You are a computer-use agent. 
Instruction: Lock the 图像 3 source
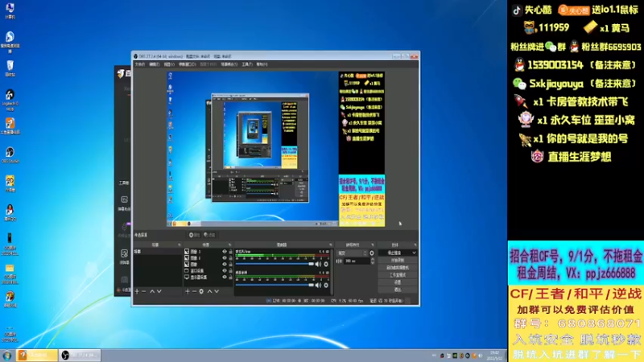point(231,252)
